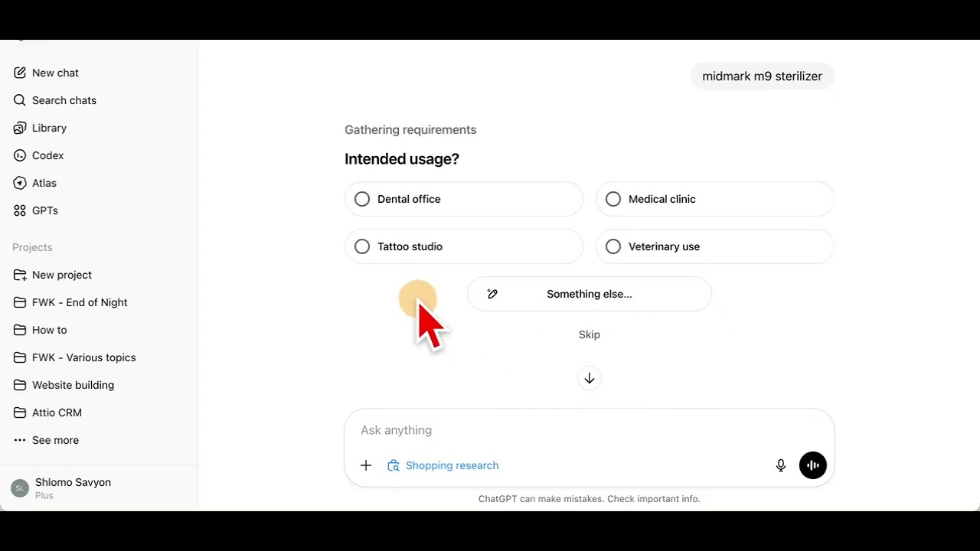Viewport: 980px width, 551px height.
Task: Click the How to folder icon
Action: (20, 330)
